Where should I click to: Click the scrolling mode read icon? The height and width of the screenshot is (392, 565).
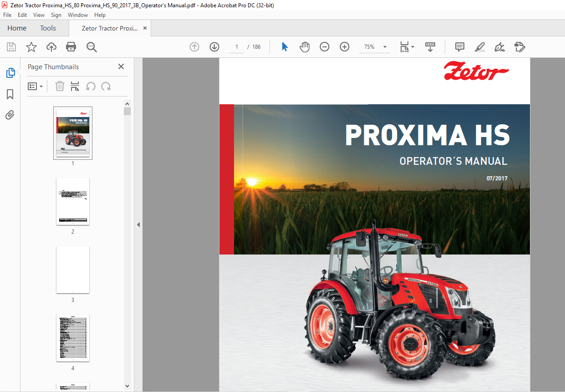pos(430,47)
